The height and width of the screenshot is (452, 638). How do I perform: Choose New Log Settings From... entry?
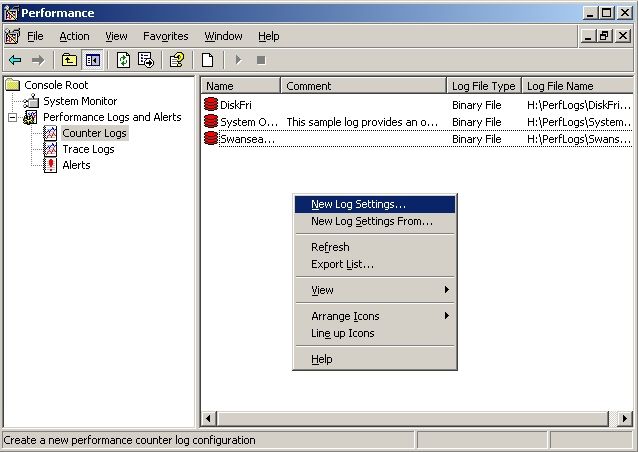pos(375,221)
